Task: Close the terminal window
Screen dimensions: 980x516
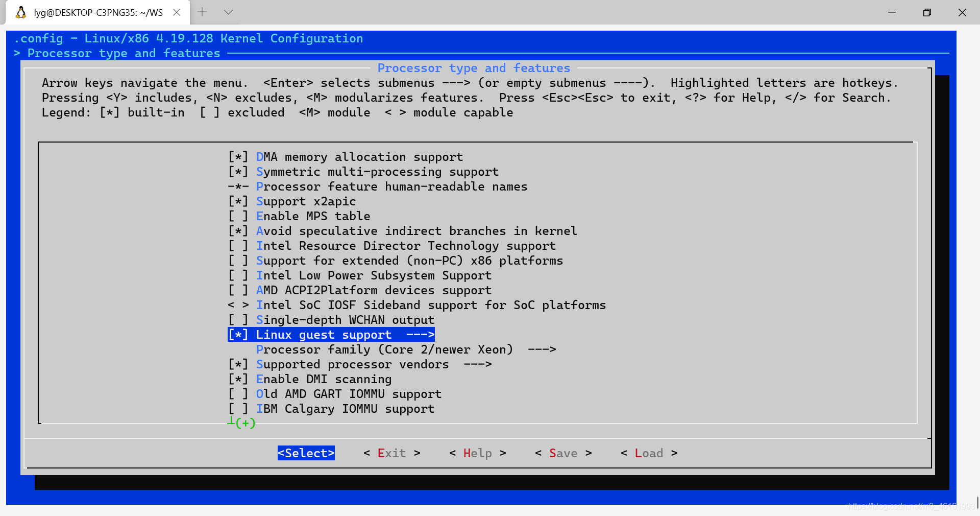Action: coord(962,12)
